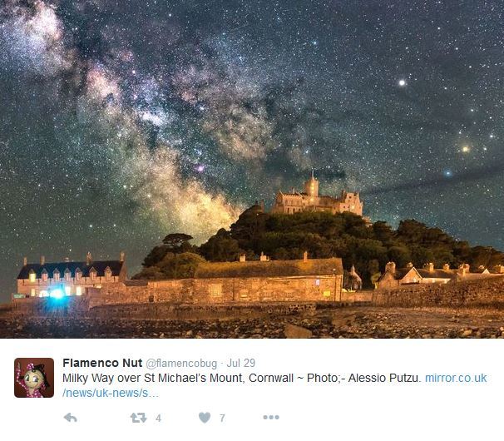Click the reply arrow icon
Image resolution: width=504 pixels, height=441 pixels.
(x=70, y=418)
